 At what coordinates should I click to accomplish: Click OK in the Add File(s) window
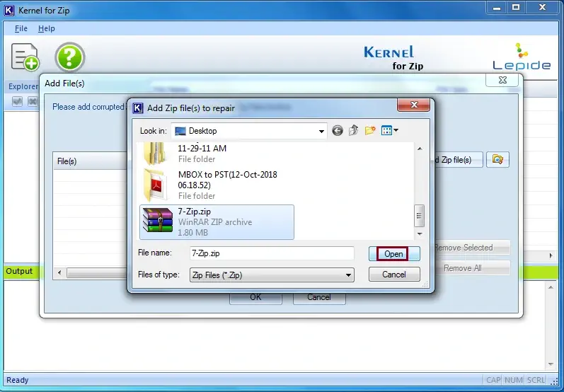[x=255, y=297]
